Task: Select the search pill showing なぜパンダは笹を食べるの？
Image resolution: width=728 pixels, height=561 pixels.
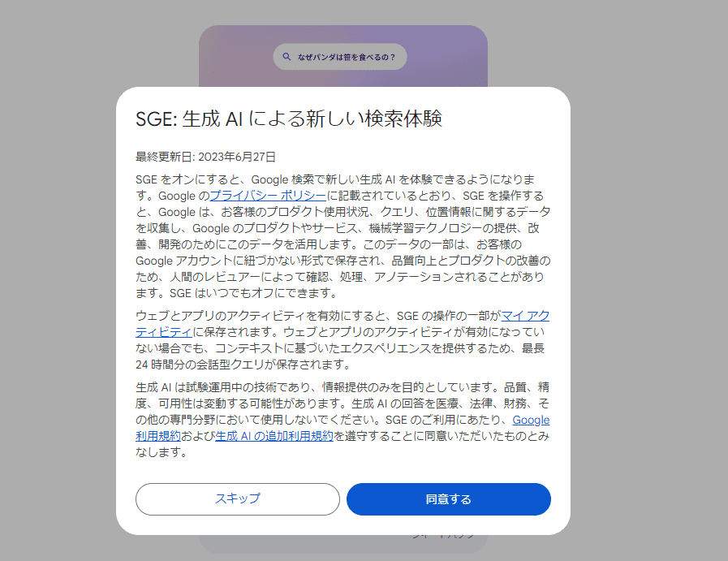Action: pyautogui.click(x=340, y=57)
